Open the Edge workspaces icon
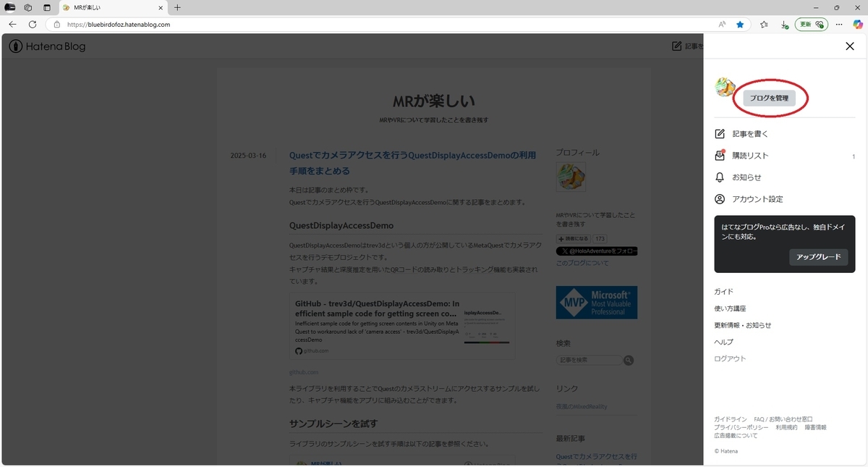Screen dimensions: 868x467 [28, 7]
